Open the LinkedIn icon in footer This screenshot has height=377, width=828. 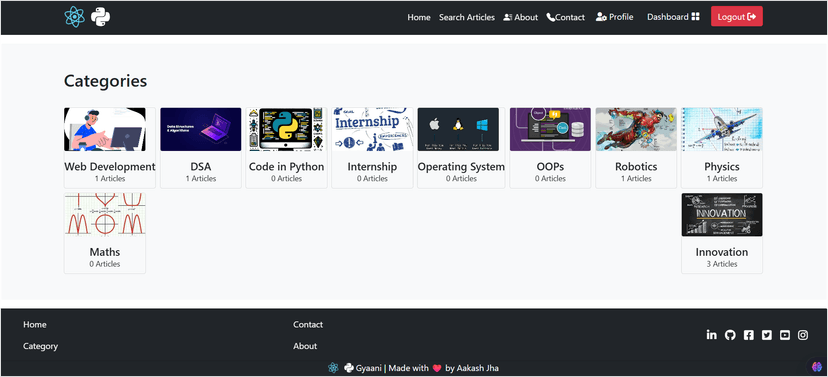click(712, 335)
